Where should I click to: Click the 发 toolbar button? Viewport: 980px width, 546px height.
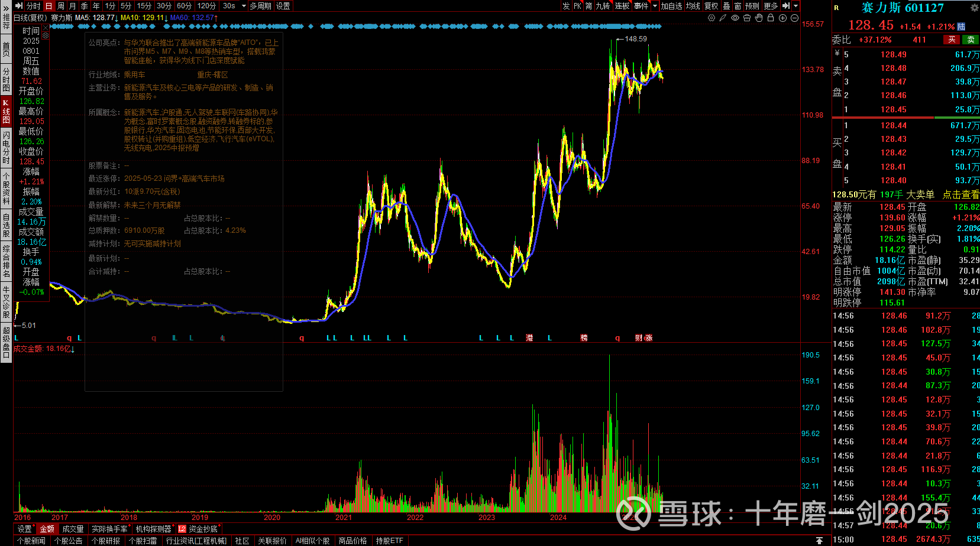(x=566, y=6)
